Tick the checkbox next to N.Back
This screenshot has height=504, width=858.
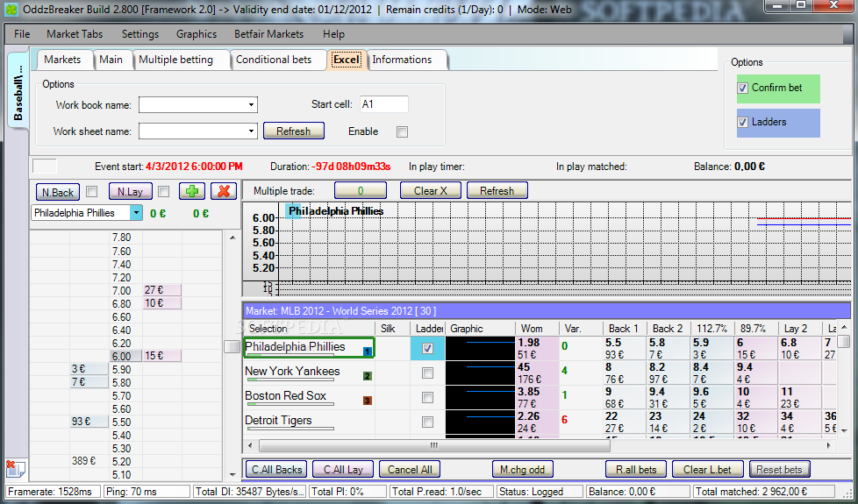(x=92, y=192)
